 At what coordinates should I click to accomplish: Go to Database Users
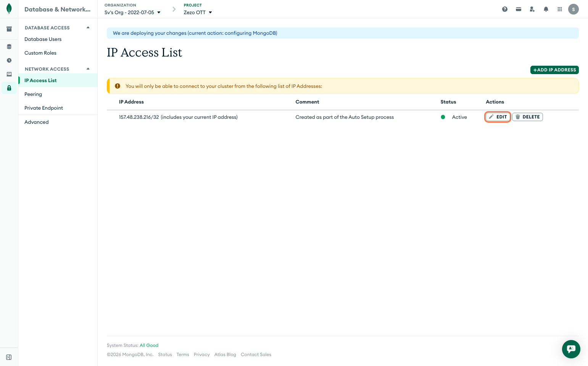pos(43,39)
